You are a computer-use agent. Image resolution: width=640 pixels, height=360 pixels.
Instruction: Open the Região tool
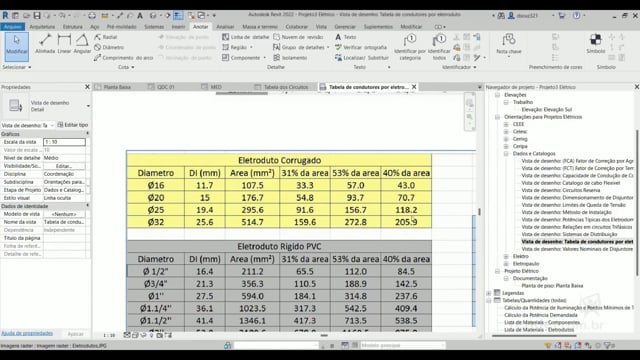tap(237, 47)
